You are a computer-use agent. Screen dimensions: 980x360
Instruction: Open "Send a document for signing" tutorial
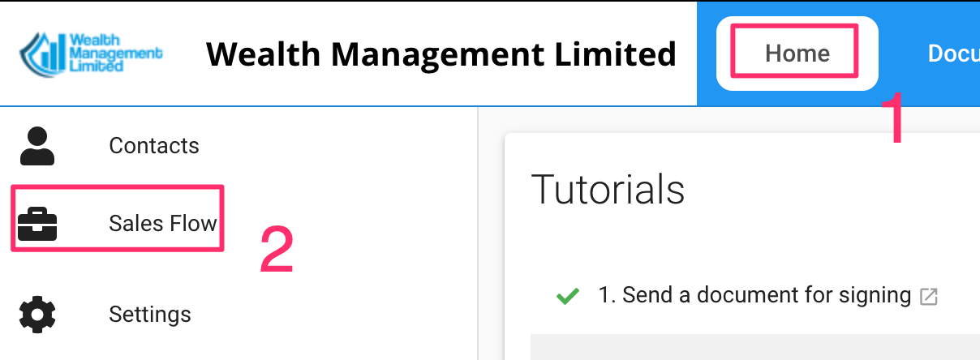point(754,295)
